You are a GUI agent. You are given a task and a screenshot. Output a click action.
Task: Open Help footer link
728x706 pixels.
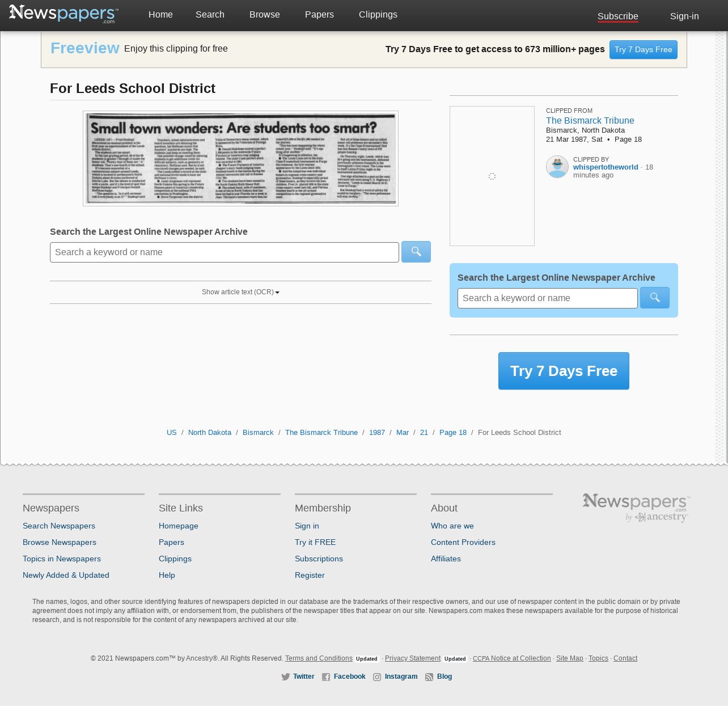[x=167, y=576]
